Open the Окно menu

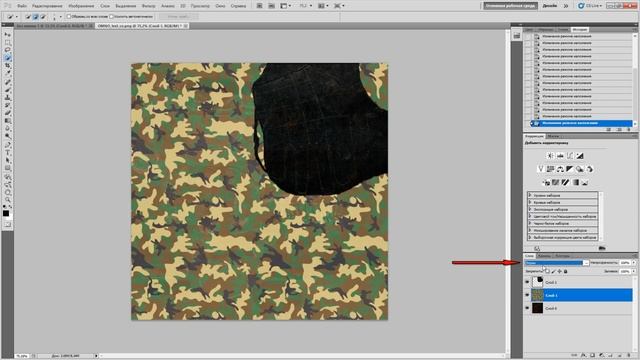coord(220,6)
